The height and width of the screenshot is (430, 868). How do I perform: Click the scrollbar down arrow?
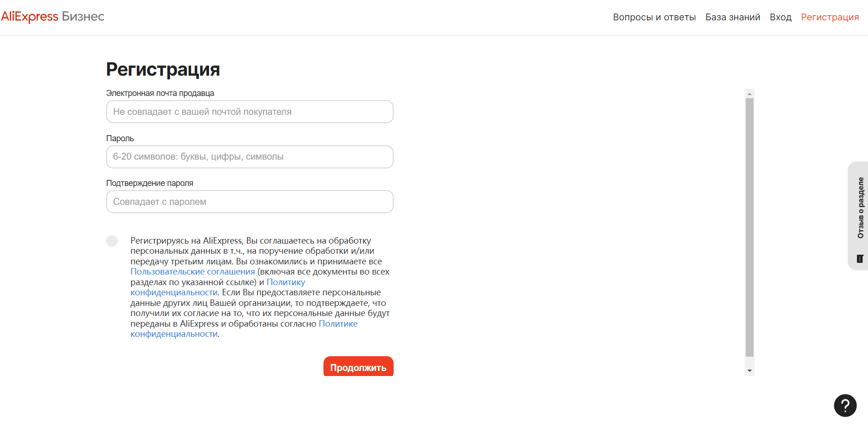pyautogui.click(x=749, y=371)
